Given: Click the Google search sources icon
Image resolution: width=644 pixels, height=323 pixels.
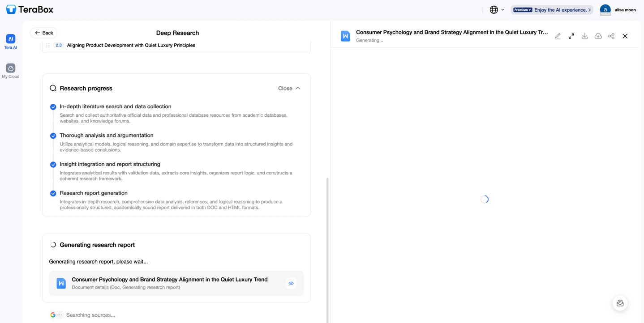Looking at the screenshot, I should 52,314.
